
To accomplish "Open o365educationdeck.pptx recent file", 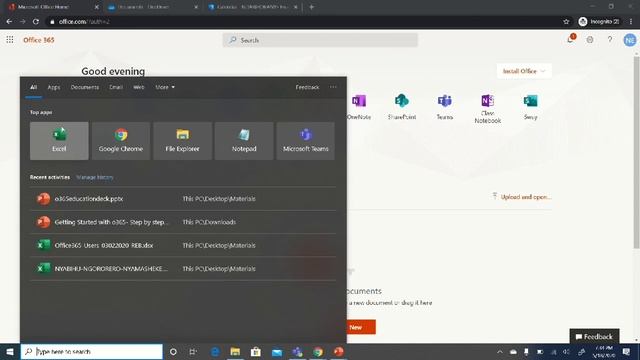I will pos(183,199).
